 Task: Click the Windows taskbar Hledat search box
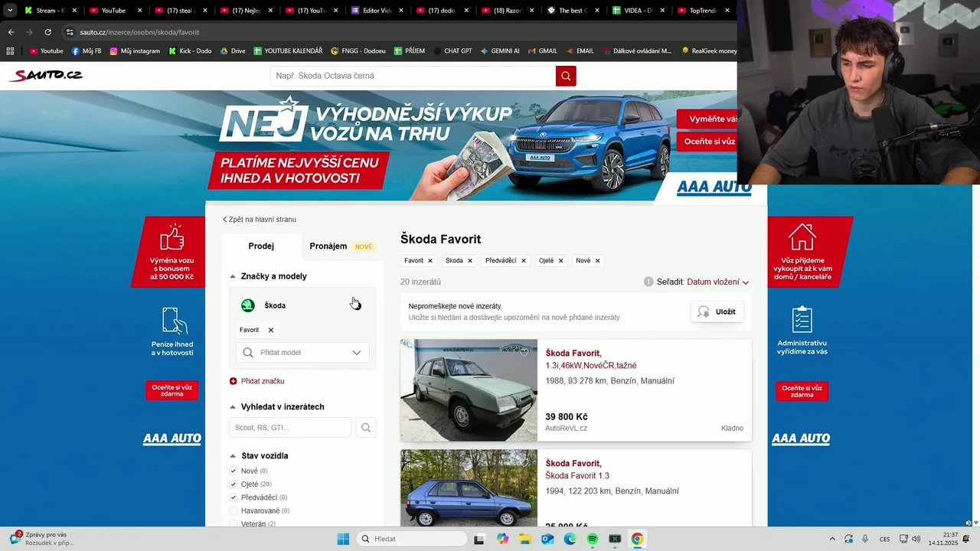pyautogui.click(x=412, y=539)
